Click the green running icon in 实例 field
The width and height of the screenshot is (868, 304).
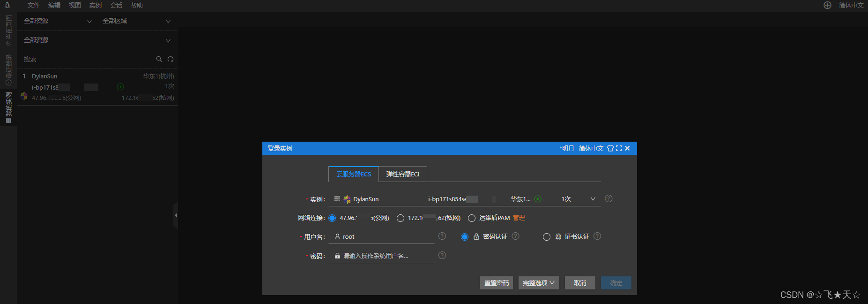pyautogui.click(x=538, y=199)
